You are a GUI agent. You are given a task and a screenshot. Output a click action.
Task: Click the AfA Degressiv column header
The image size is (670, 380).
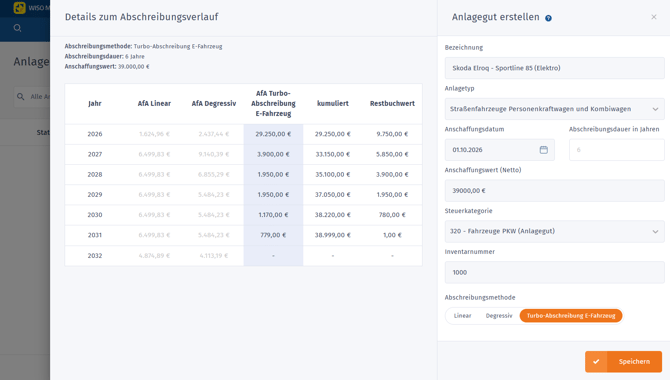(214, 103)
